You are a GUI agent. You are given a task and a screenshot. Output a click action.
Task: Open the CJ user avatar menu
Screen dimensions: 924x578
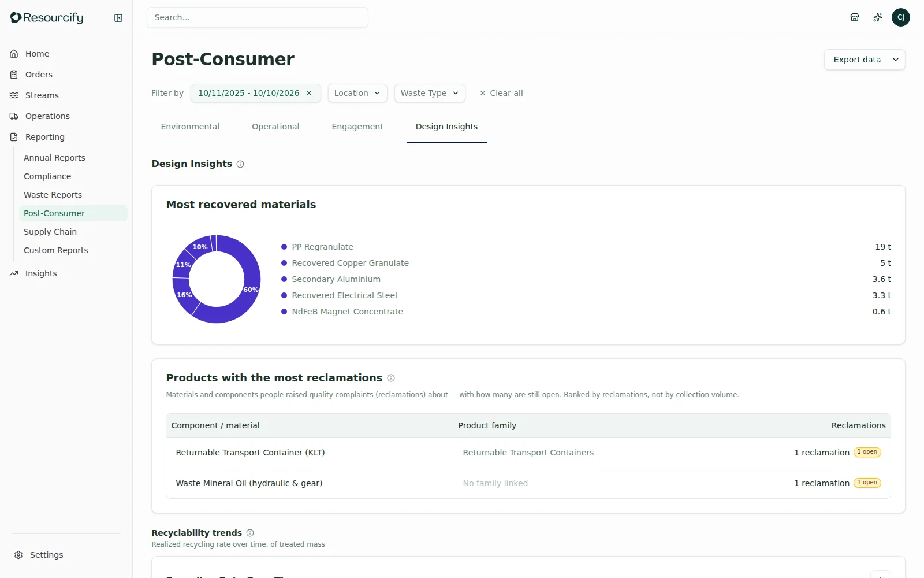click(x=901, y=17)
